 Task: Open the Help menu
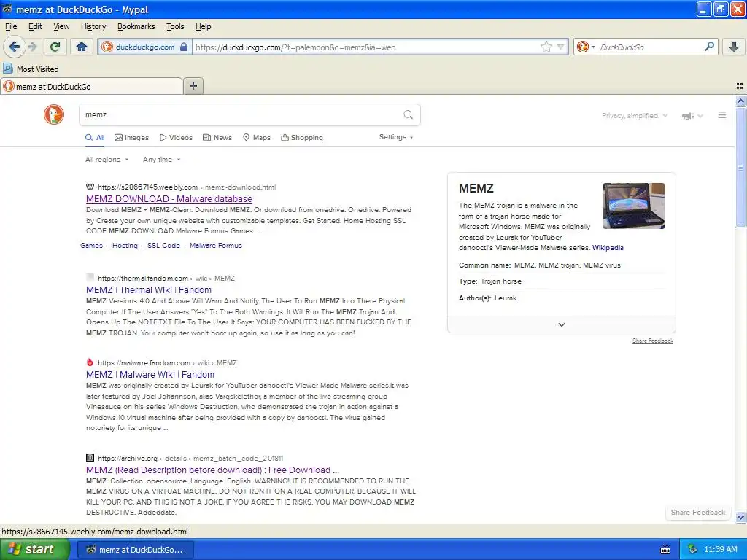[x=203, y=26]
